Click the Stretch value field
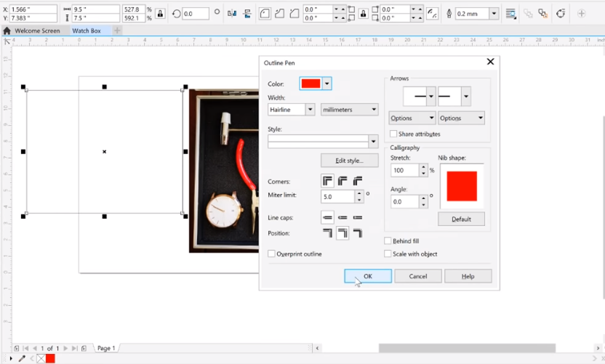The height and width of the screenshot is (364, 605). click(405, 171)
